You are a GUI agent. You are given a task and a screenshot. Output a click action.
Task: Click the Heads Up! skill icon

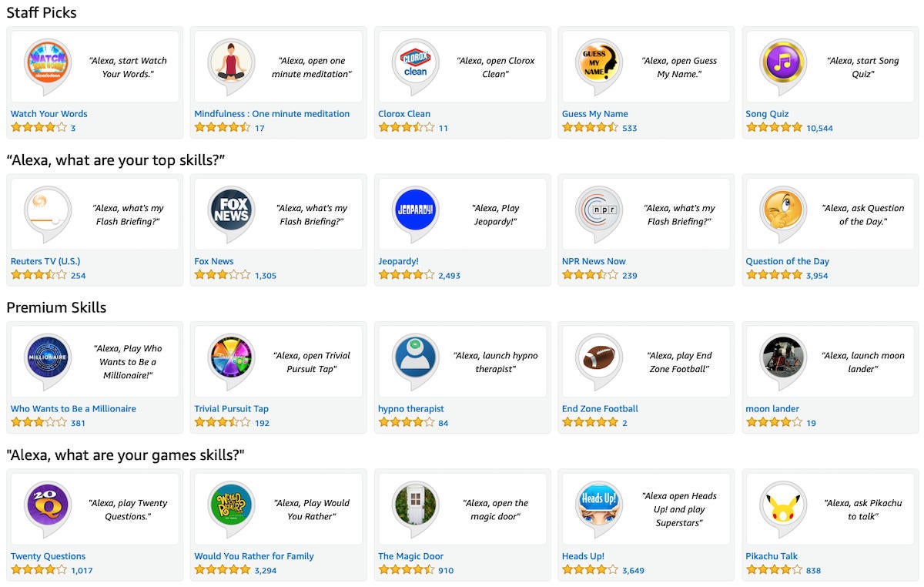pyautogui.click(x=599, y=508)
